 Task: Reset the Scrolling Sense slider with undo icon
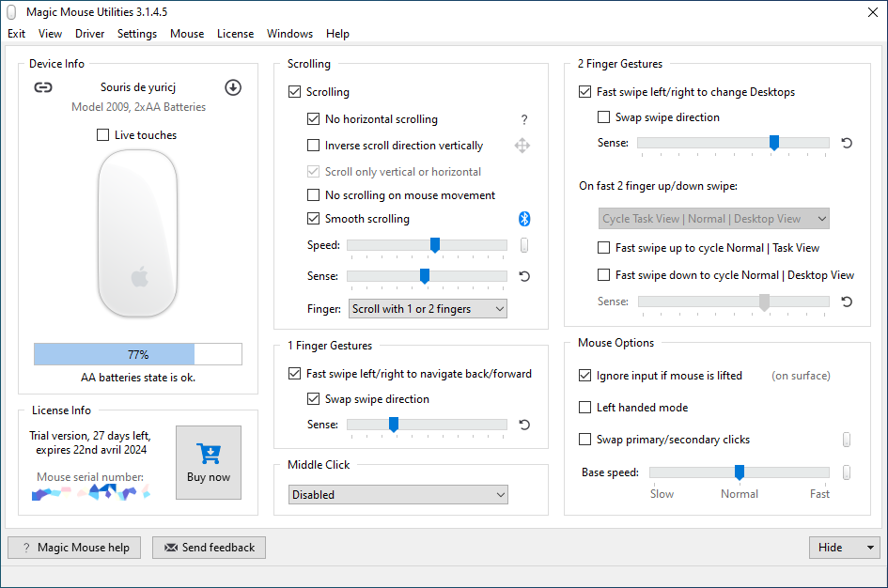tap(524, 276)
